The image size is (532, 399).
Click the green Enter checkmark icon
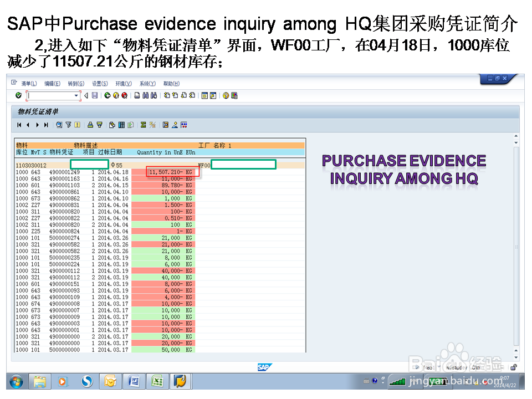pos(18,95)
